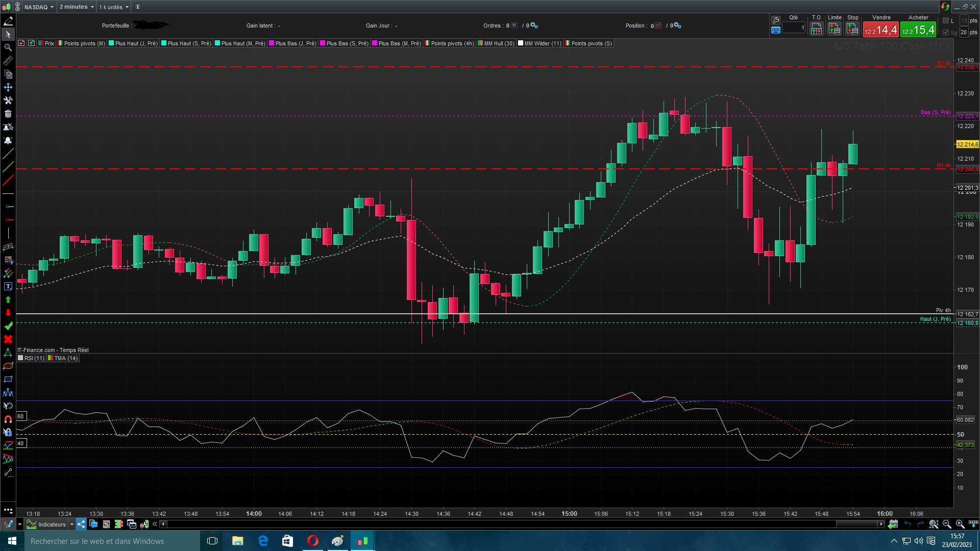Toggle the RSI (11) indicator label

(x=32, y=358)
